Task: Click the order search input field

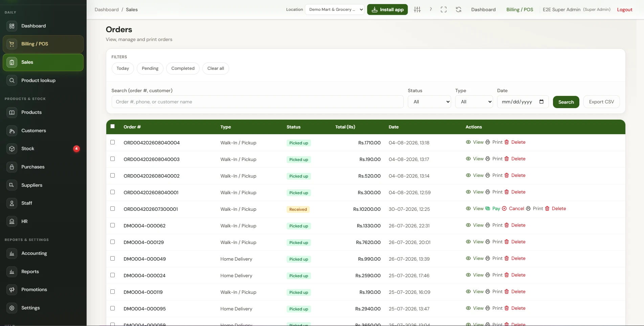Action: point(258,102)
